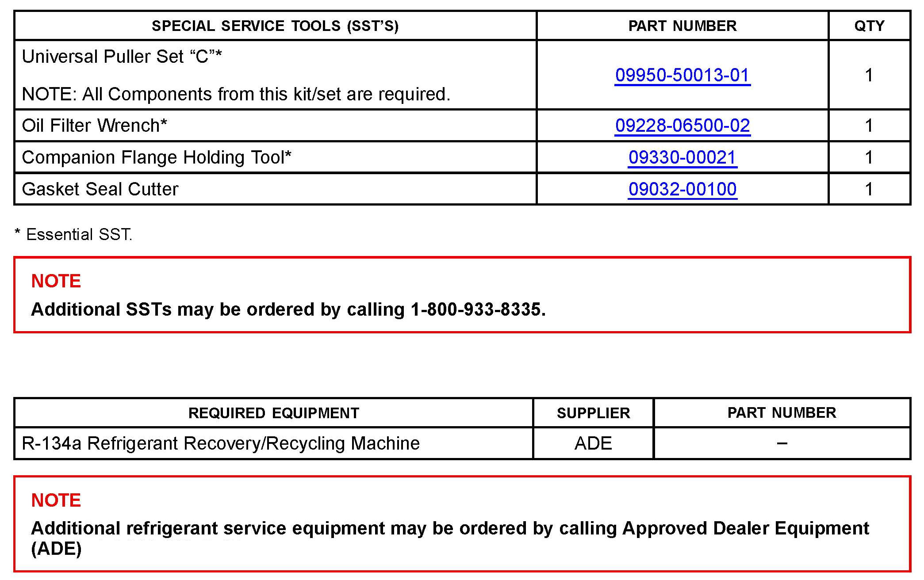Click the Universal Puller Set "C" text
This screenshot has width=924, height=580.
pyautogui.click(x=122, y=57)
